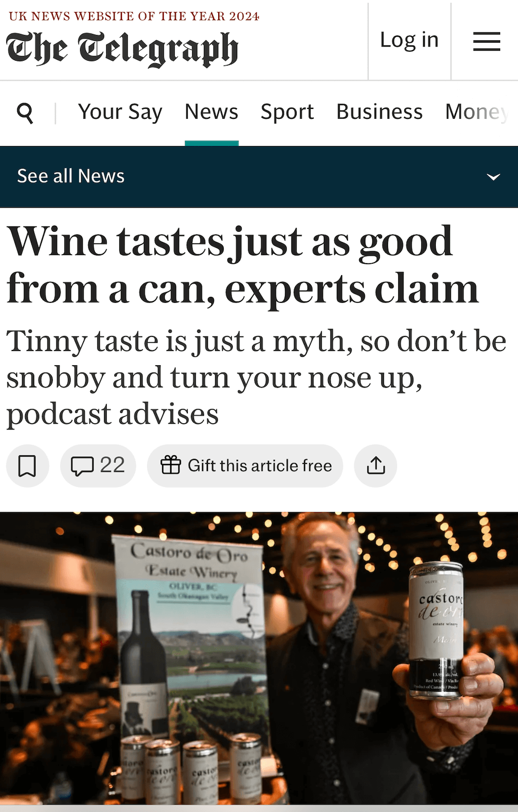Click Gift this article free button
Viewport: 518px width, 812px height.
tap(245, 466)
